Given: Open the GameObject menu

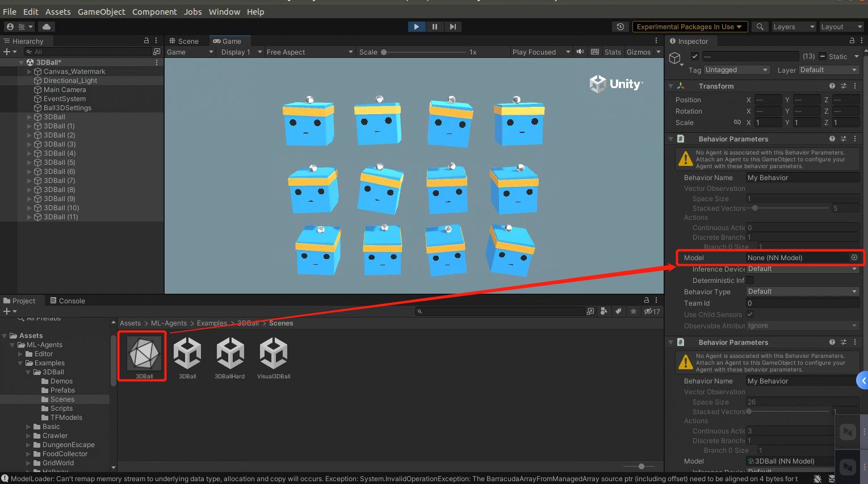Looking at the screenshot, I should pos(101,11).
